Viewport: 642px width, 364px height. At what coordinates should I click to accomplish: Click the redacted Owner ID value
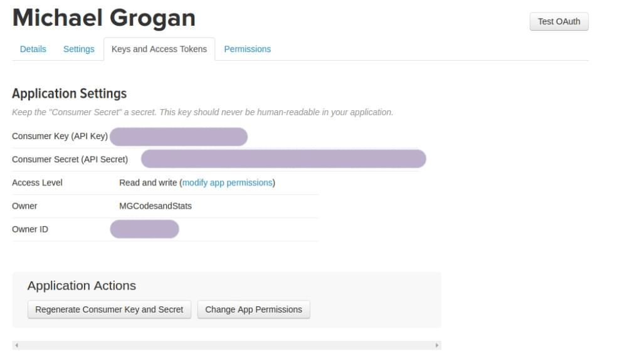pyautogui.click(x=144, y=229)
